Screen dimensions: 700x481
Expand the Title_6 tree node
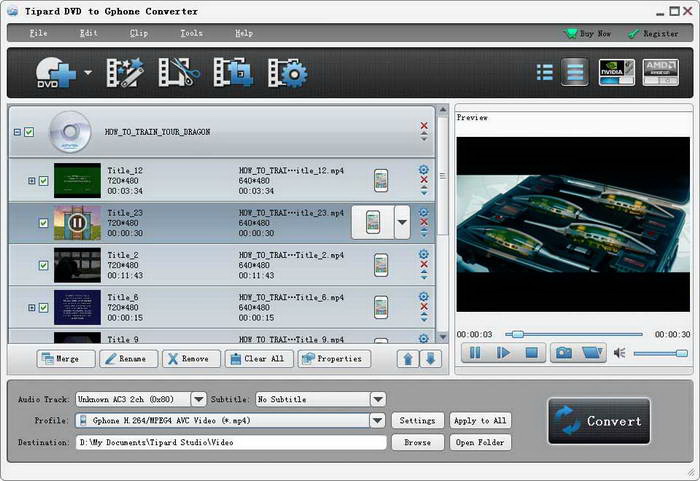coord(32,308)
